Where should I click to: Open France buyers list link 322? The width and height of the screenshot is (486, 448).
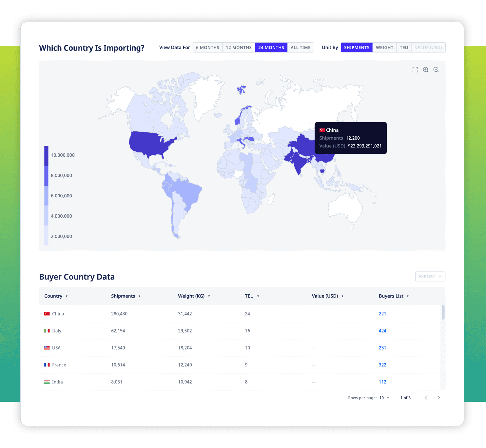382,365
